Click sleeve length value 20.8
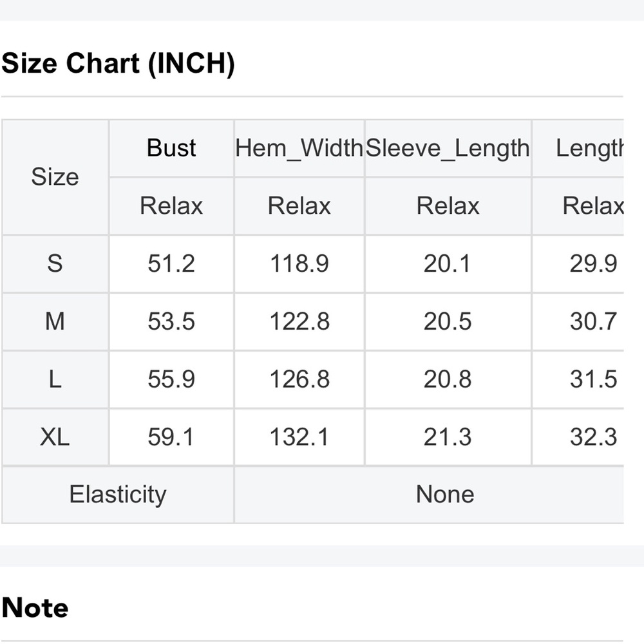644x644 pixels. coord(448,379)
